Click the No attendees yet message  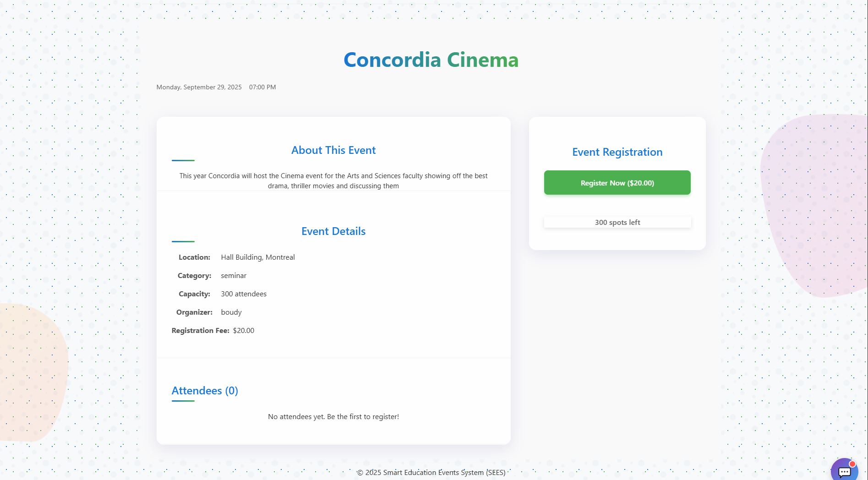333,417
